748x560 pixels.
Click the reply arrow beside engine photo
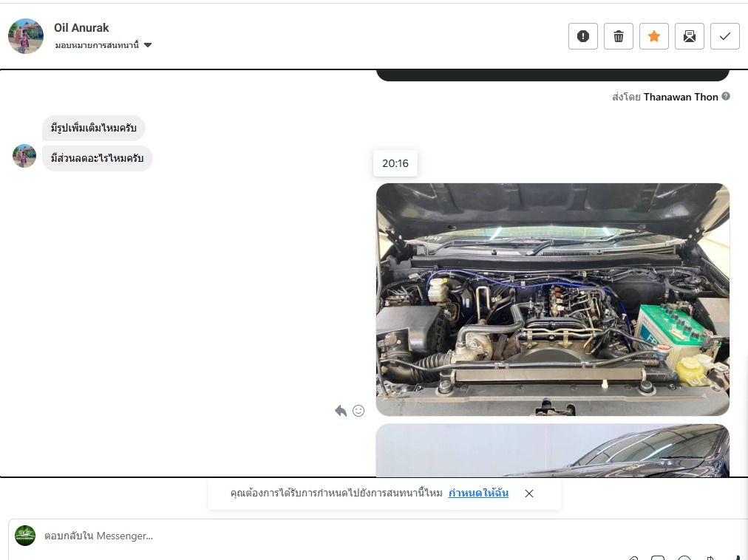[x=341, y=411]
